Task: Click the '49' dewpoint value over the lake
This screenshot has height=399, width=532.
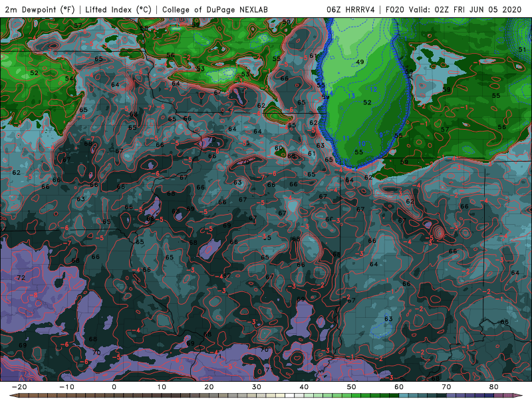Action: tap(360, 62)
